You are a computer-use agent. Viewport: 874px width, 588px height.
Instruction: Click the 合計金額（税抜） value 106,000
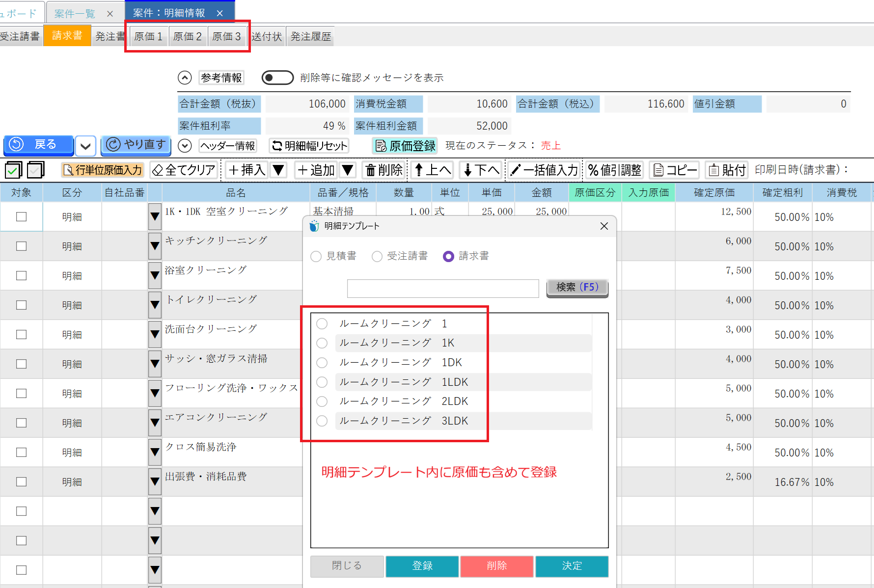click(x=306, y=104)
